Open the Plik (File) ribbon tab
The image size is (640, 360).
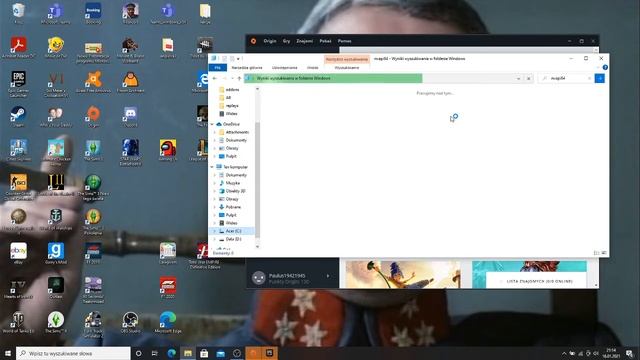pos(218,67)
